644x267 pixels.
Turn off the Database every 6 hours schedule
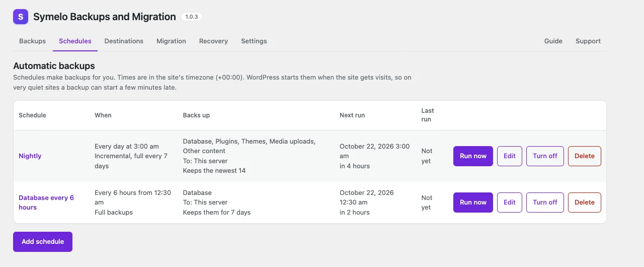point(545,203)
